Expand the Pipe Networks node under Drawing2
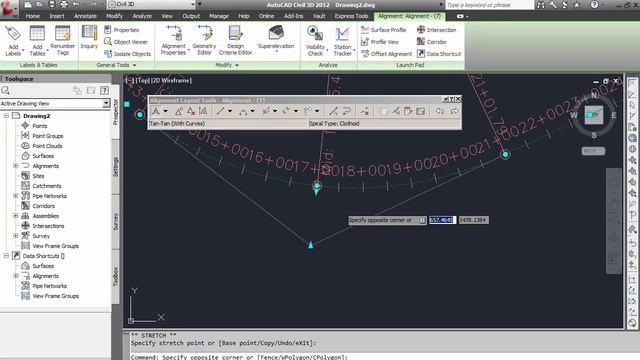This screenshot has width=640, height=360. point(16,196)
